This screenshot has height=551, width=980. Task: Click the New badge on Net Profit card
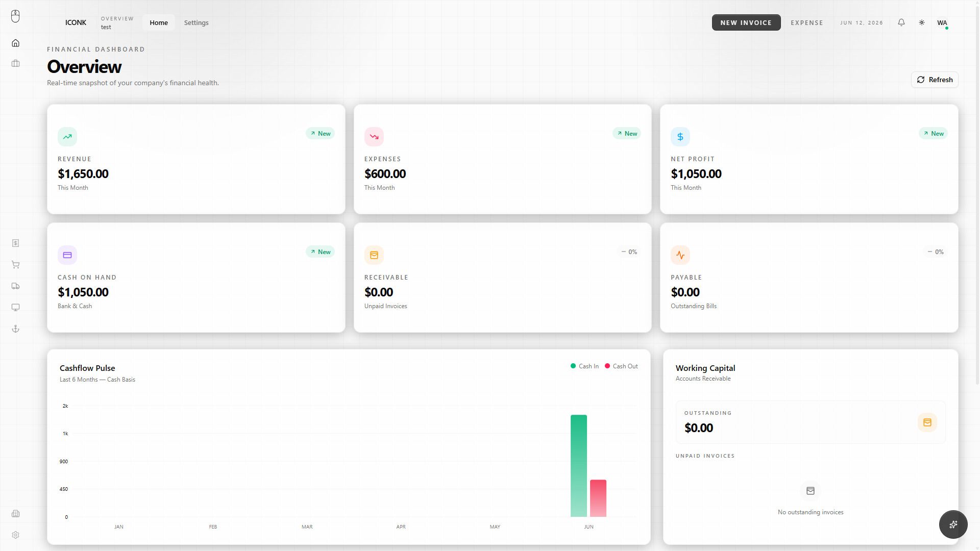pyautogui.click(x=934, y=134)
